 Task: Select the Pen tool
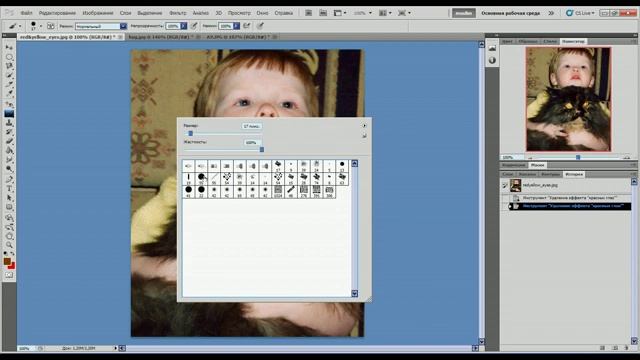[x=9, y=179]
